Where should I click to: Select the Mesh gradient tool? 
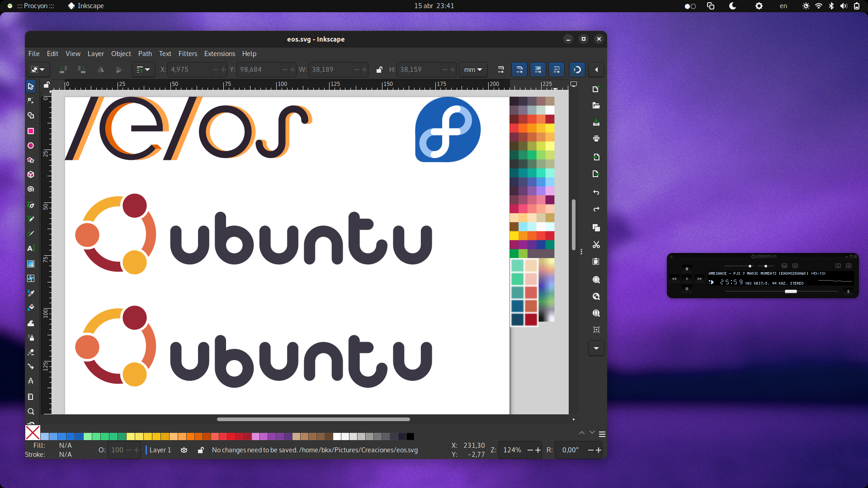coord(31,278)
